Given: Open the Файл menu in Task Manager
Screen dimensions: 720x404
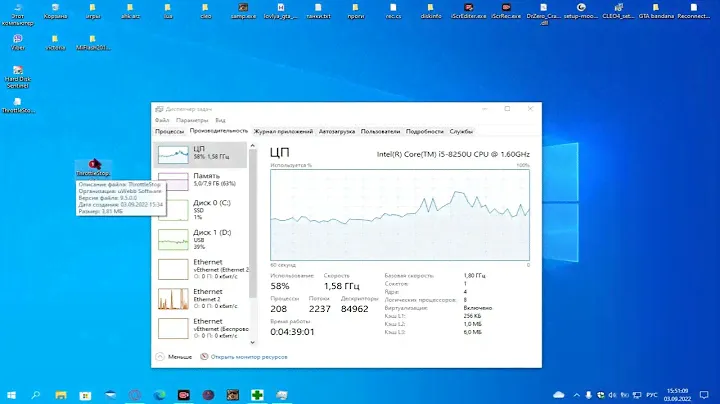Looking at the screenshot, I should 161,120.
